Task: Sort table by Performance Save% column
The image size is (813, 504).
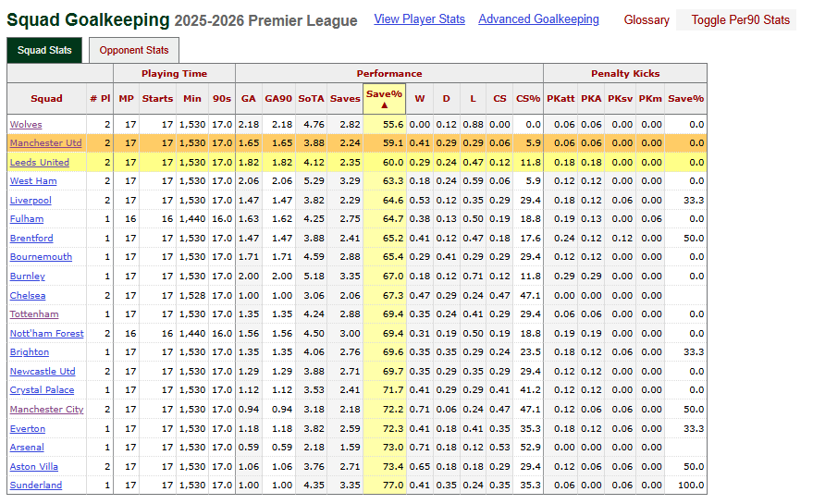Action: 384,98
